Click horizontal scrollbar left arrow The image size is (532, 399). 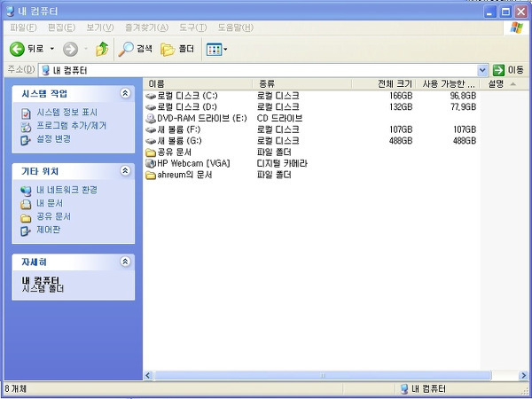148,375
